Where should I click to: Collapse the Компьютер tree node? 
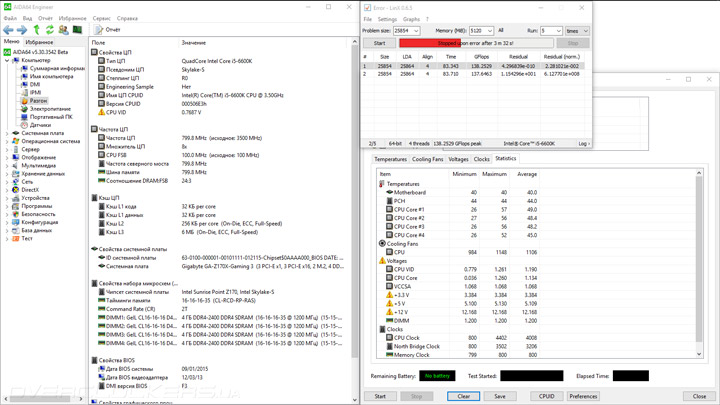coord(7,60)
